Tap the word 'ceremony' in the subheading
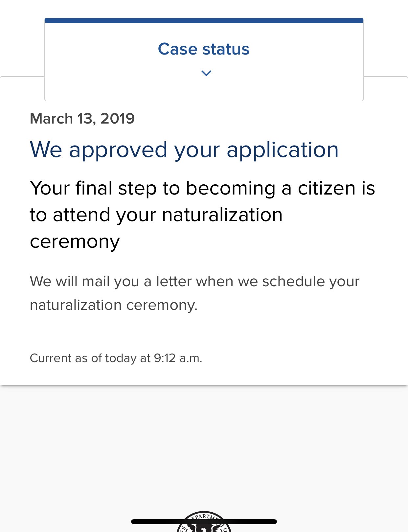 click(x=75, y=242)
